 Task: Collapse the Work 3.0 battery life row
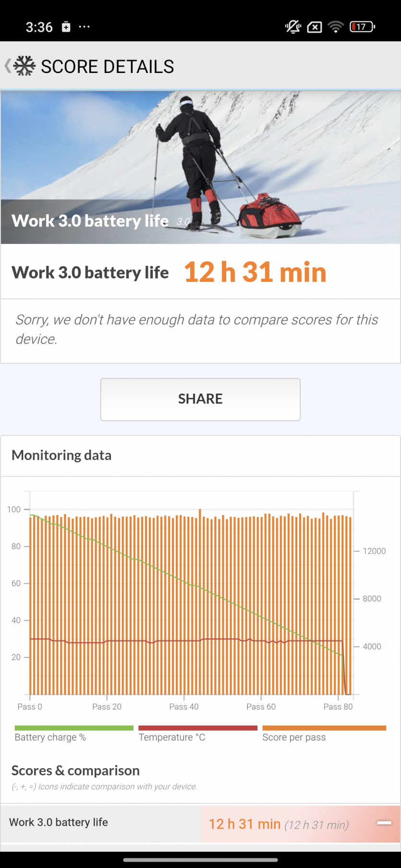click(x=384, y=823)
